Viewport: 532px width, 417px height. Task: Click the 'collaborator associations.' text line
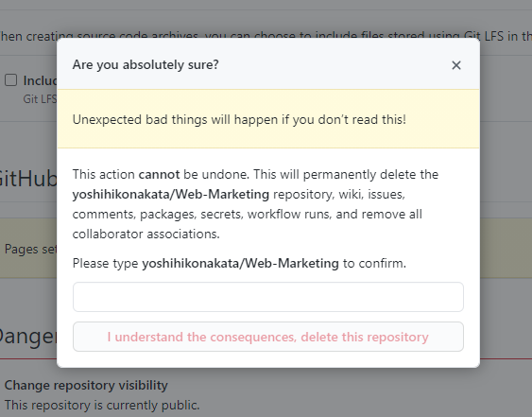(146, 234)
